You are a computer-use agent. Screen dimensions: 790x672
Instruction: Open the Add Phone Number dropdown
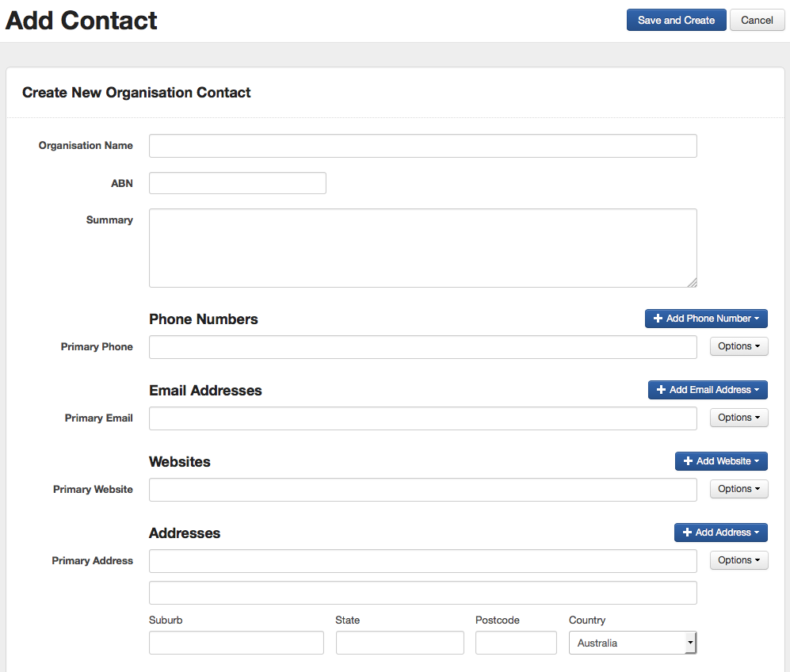coord(706,319)
